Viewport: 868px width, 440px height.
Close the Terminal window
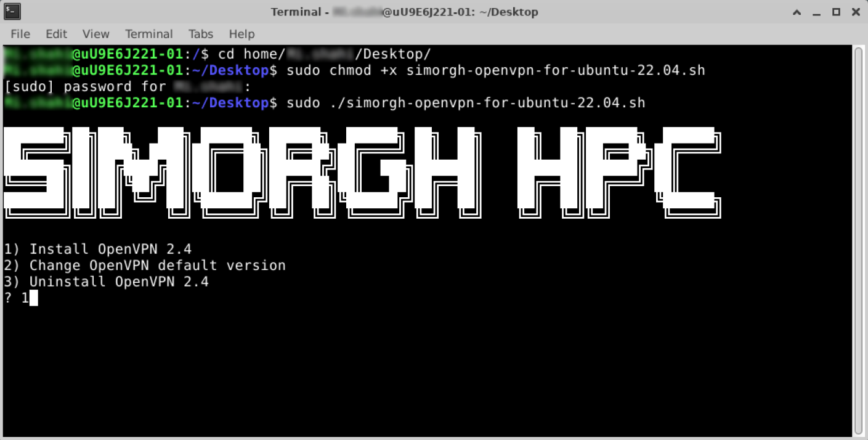854,11
